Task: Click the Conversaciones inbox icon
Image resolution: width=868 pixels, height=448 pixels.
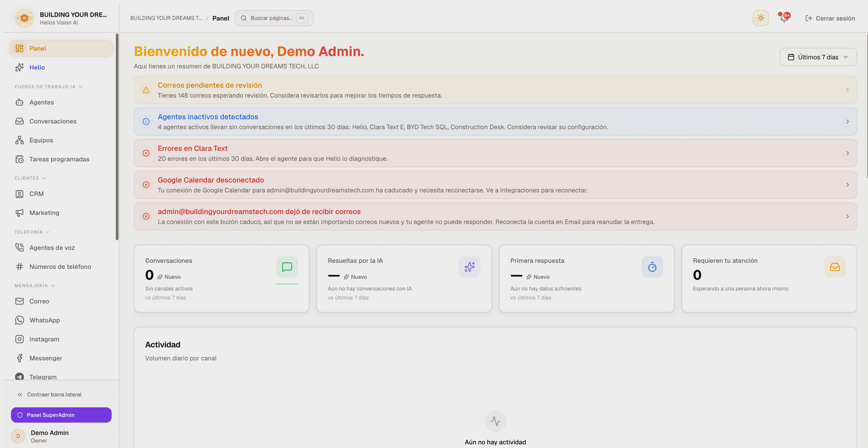Action: click(x=19, y=121)
